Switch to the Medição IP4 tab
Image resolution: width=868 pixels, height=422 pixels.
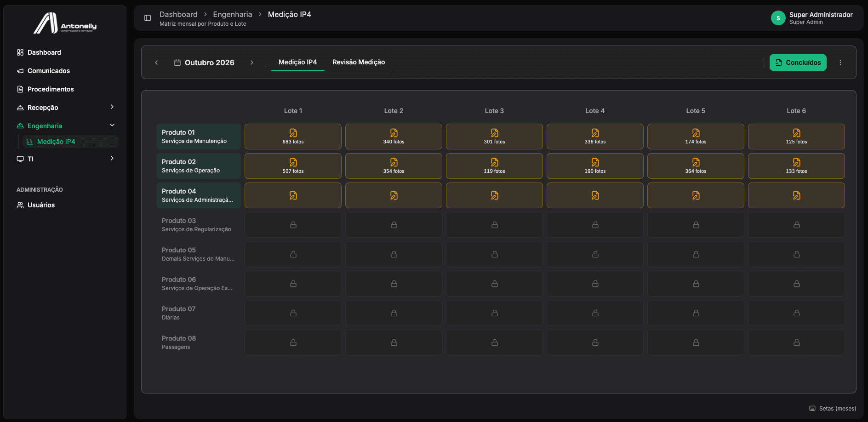(x=297, y=62)
